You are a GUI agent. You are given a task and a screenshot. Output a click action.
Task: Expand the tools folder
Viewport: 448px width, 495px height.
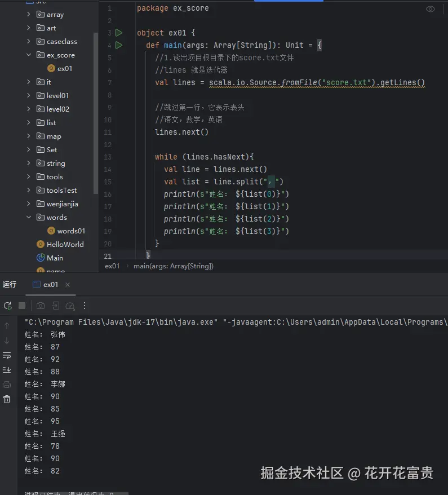coord(29,177)
